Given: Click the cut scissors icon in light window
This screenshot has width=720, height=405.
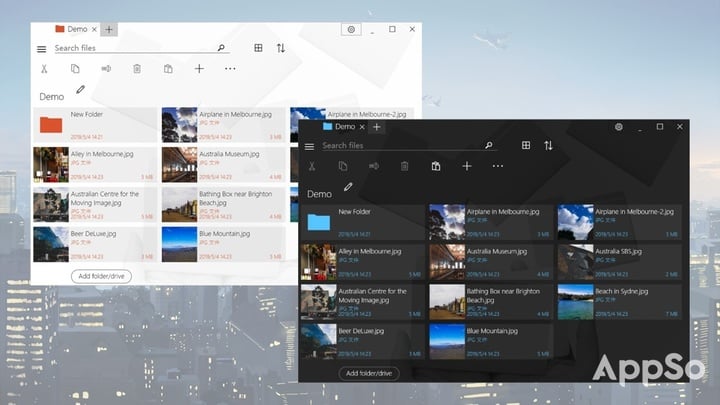Looking at the screenshot, I should (x=44, y=69).
